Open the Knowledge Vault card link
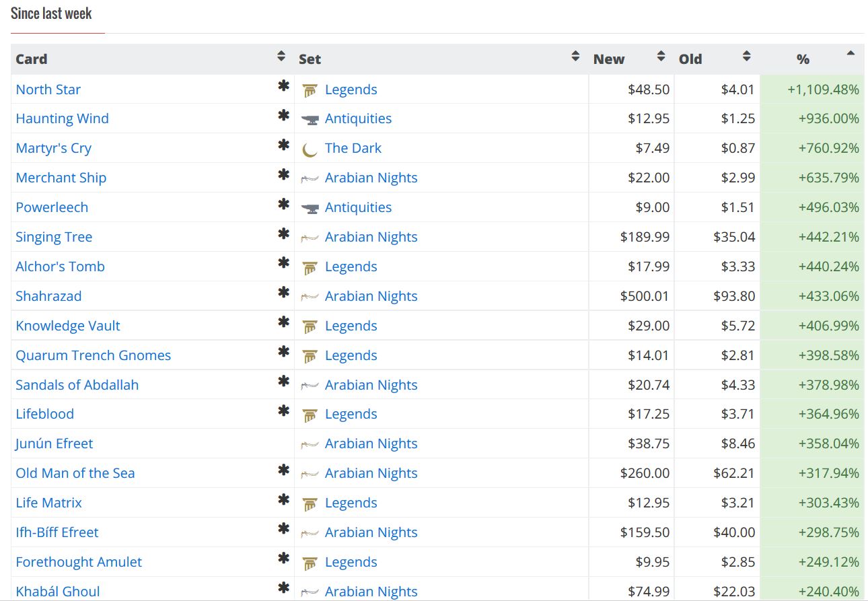This screenshot has width=868, height=601. [x=68, y=326]
